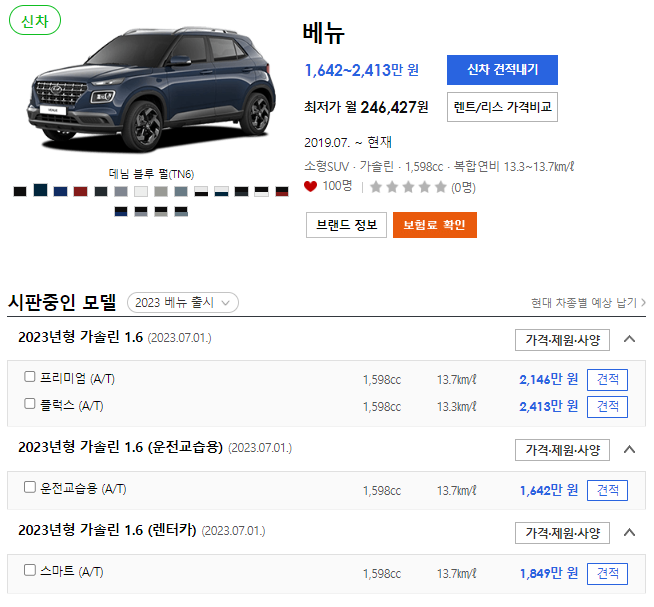The width and height of the screenshot is (654, 607).
Task: Click the blue Venue car image
Action: tap(151, 90)
